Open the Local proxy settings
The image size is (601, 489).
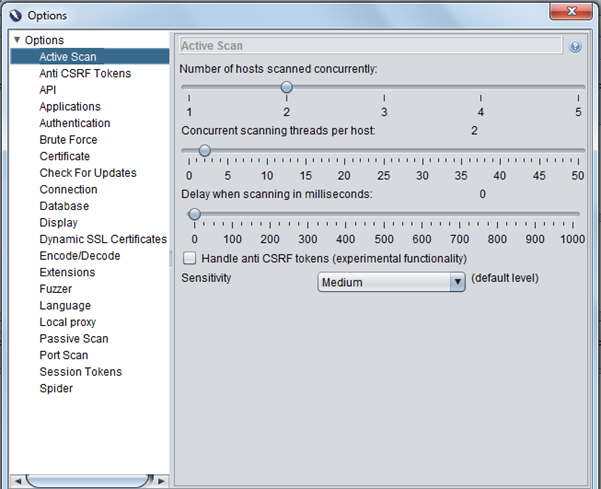click(67, 322)
